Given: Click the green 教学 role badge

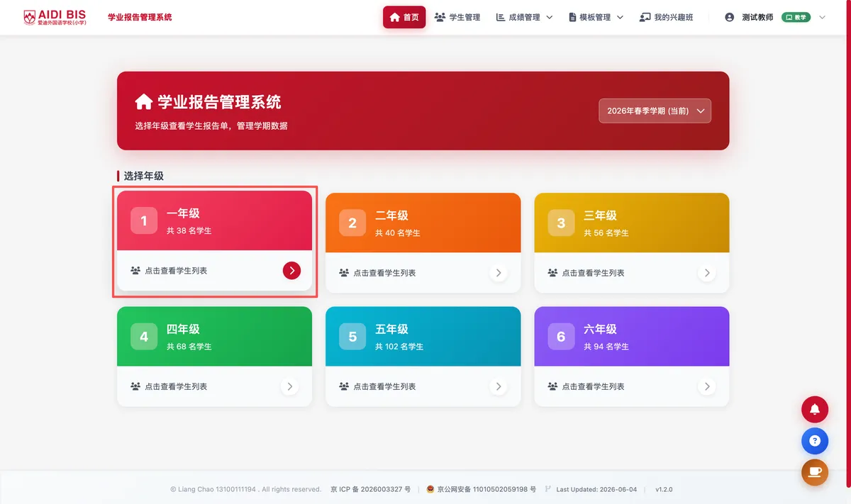Looking at the screenshot, I should tap(796, 17).
